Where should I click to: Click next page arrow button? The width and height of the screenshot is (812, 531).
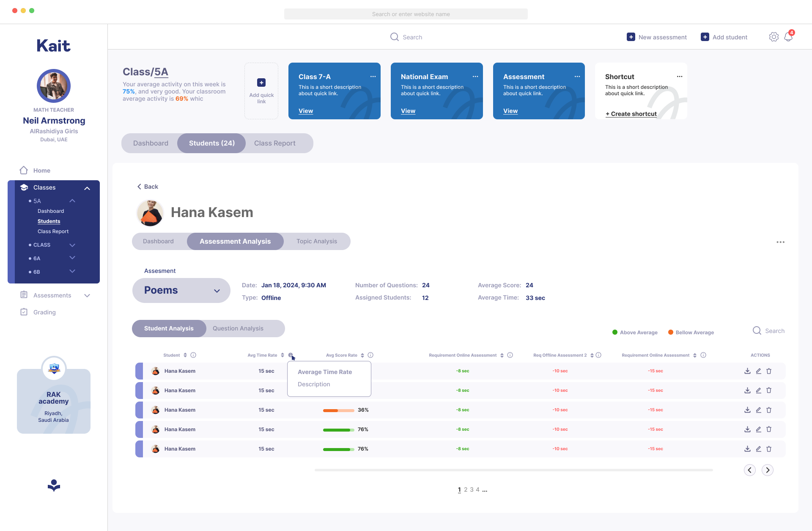[x=767, y=470]
